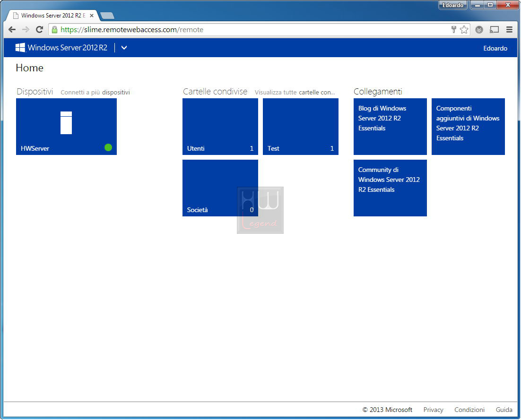Click the © 2013 Microsoft footer text

click(x=387, y=410)
